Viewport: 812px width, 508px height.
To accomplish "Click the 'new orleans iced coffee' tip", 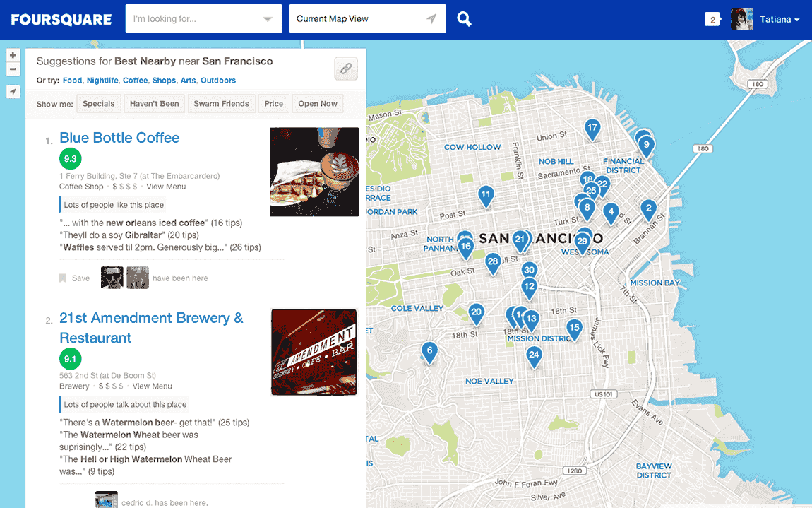I will pos(150,223).
